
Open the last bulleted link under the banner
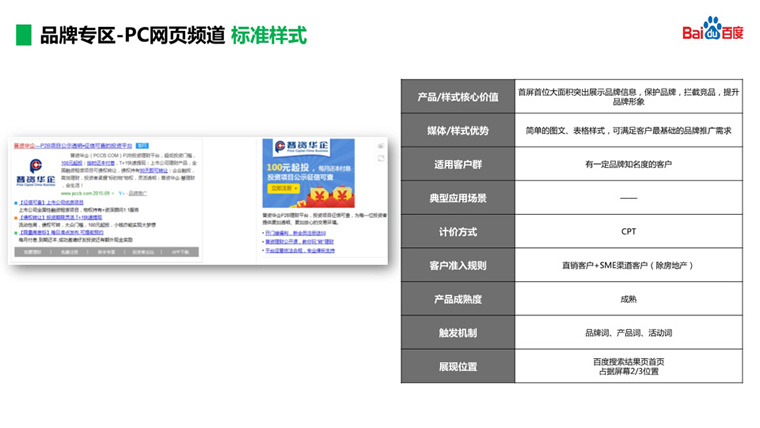click(x=300, y=251)
